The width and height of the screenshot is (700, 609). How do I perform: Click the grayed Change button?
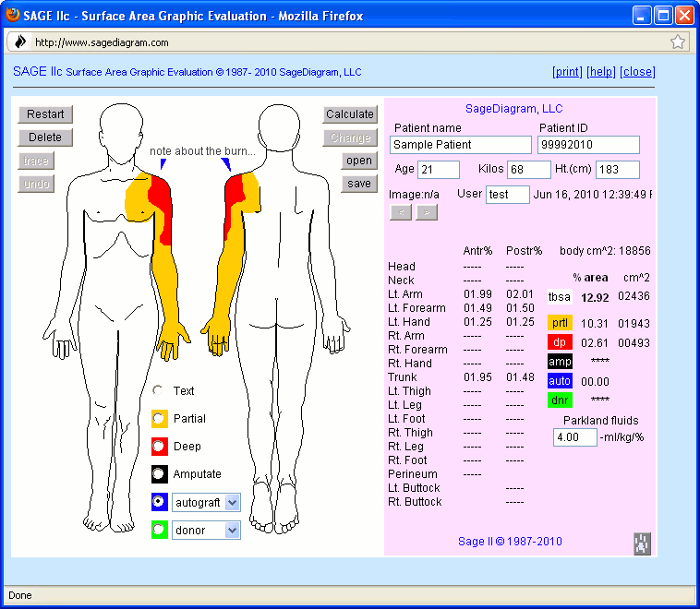(x=350, y=137)
